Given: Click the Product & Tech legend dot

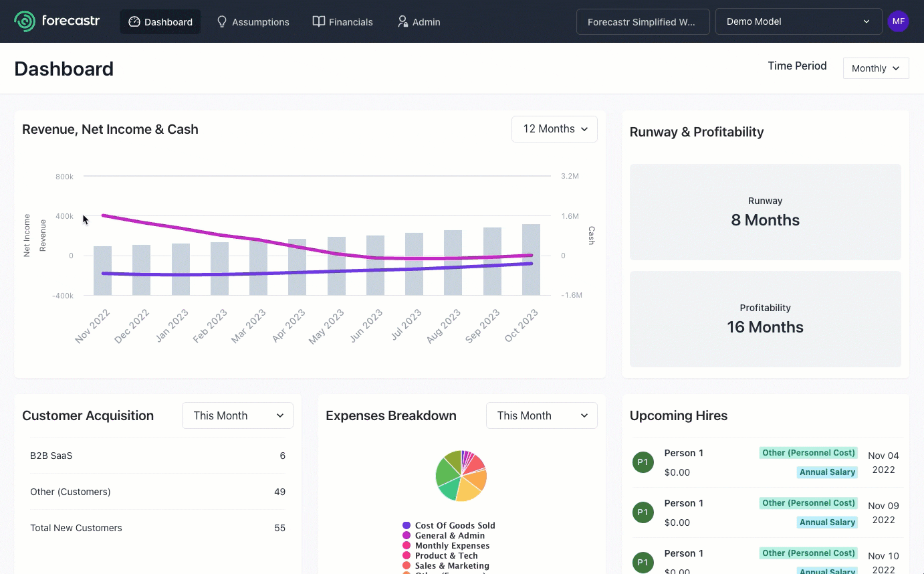Looking at the screenshot, I should pos(407,556).
